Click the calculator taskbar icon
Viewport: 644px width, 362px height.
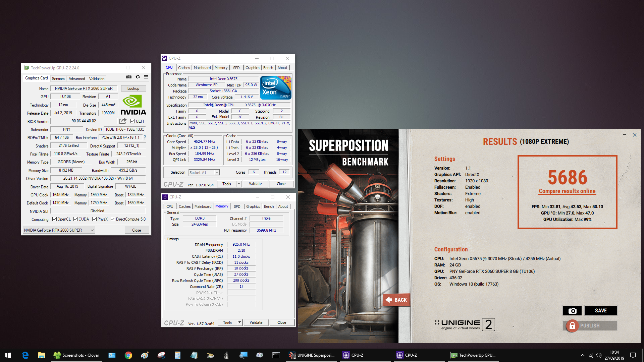tap(177, 355)
